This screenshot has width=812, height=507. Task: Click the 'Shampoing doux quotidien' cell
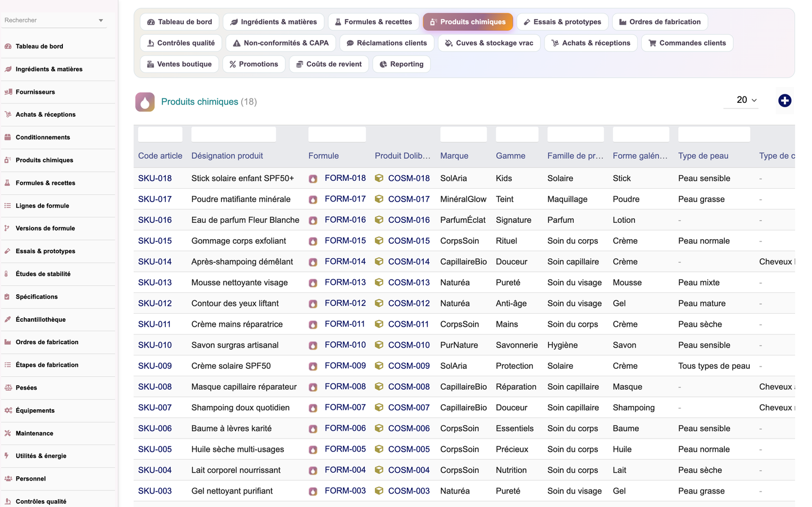241,408
